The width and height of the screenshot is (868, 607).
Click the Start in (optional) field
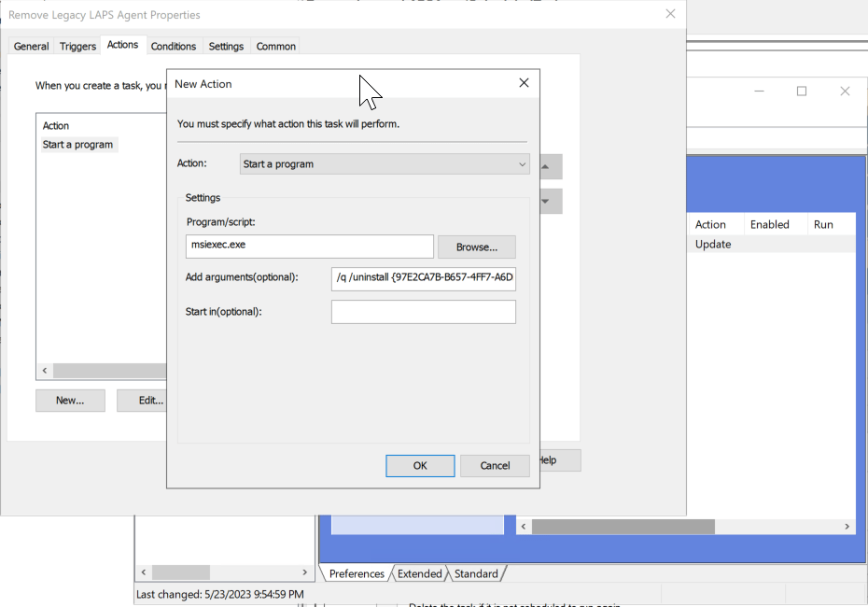click(423, 312)
